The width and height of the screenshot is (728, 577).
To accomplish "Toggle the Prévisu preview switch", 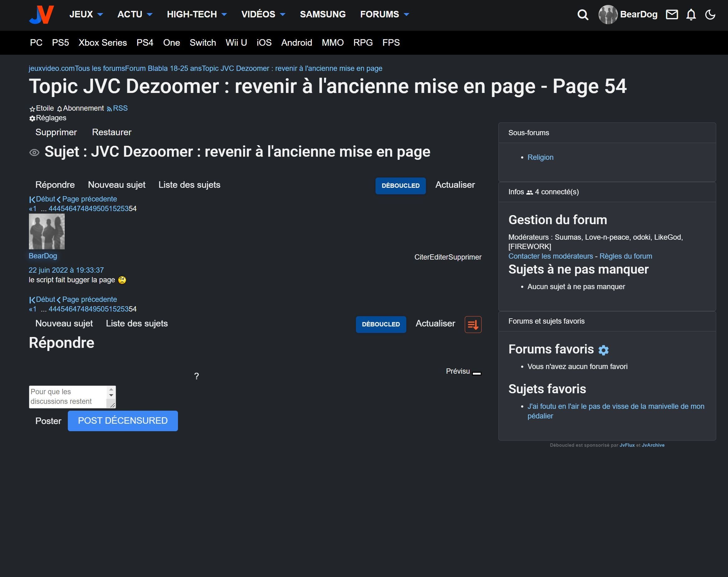I will (476, 373).
